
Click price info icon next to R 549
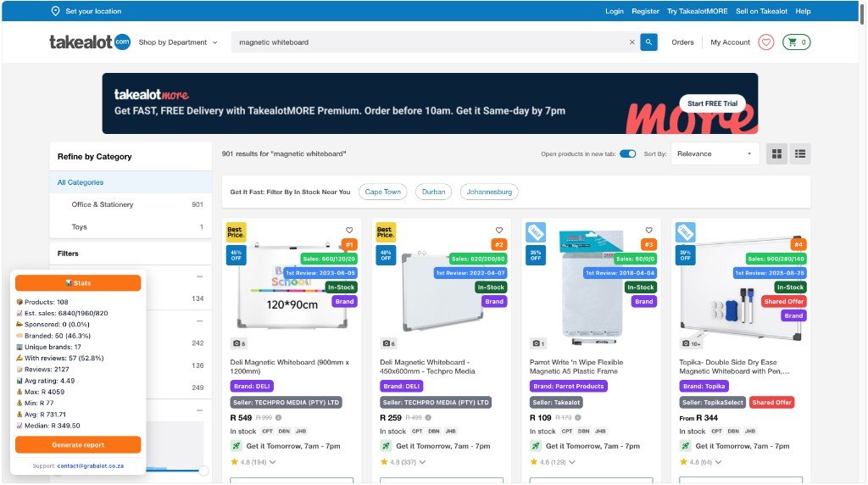pos(278,418)
